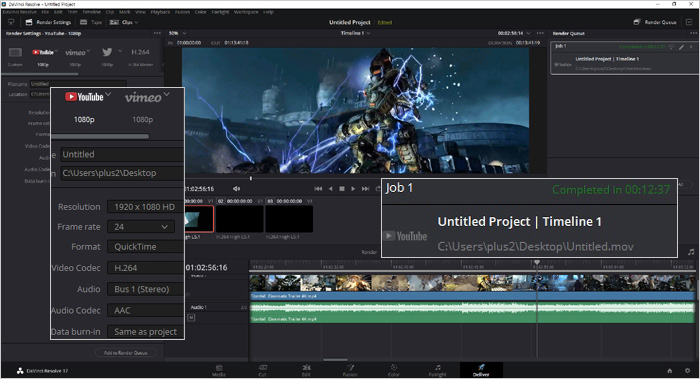Screen dimensions: 700x379
Task: Open the Help menu
Action: point(268,12)
